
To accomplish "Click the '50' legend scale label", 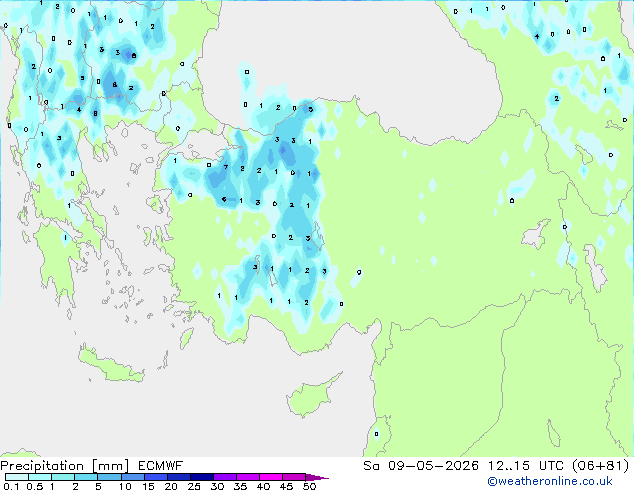I will tap(309, 486).
